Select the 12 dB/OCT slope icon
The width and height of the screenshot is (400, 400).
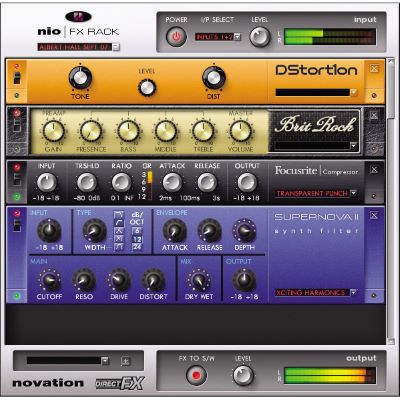pyautogui.click(x=137, y=239)
